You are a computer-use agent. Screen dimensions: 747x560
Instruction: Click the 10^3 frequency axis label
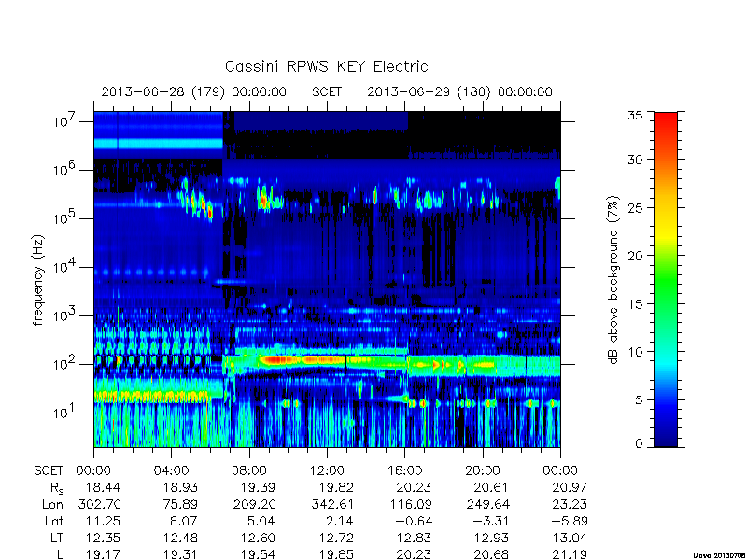point(65,315)
